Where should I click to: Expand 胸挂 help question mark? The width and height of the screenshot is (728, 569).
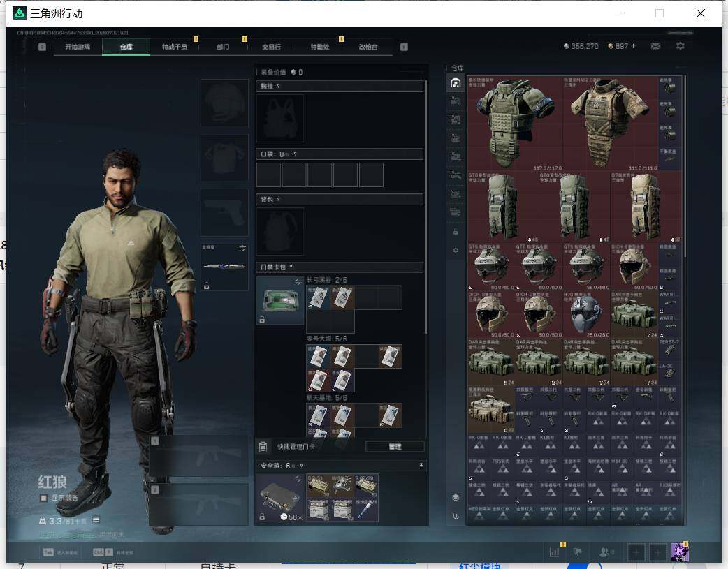[278, 87]
